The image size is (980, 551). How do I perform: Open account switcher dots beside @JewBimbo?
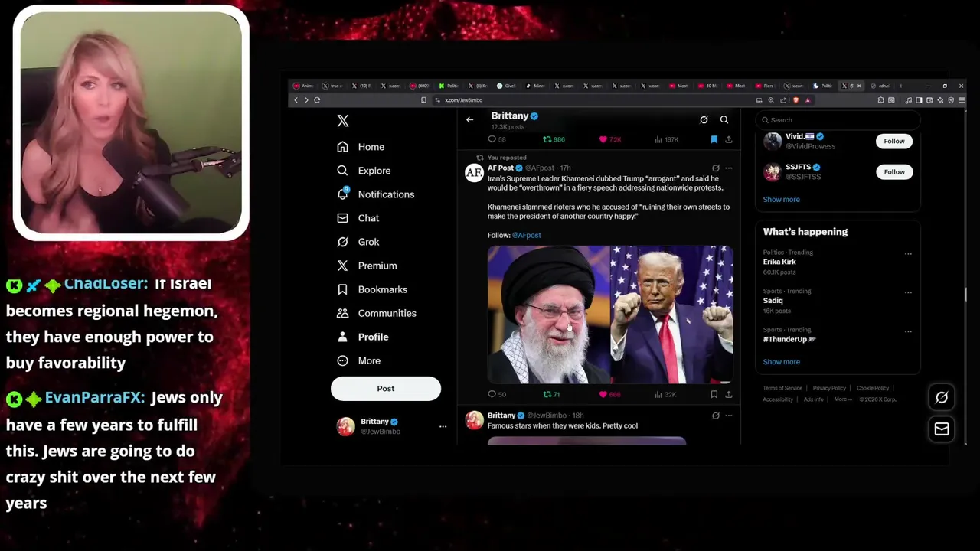coord(443,426)
